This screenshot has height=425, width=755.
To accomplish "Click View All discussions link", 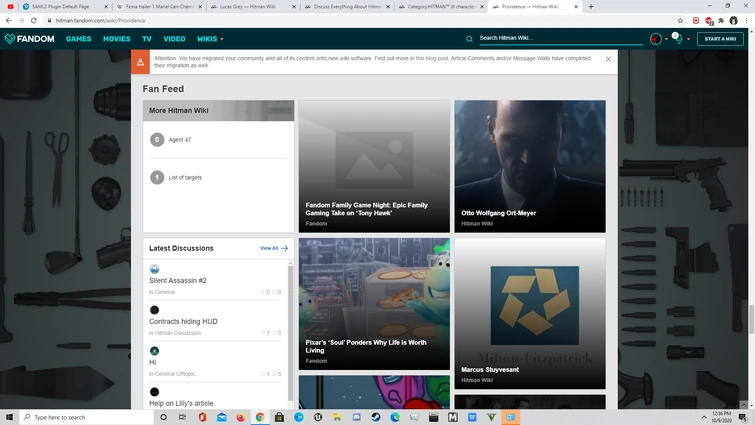I will (x=273, y=248).
